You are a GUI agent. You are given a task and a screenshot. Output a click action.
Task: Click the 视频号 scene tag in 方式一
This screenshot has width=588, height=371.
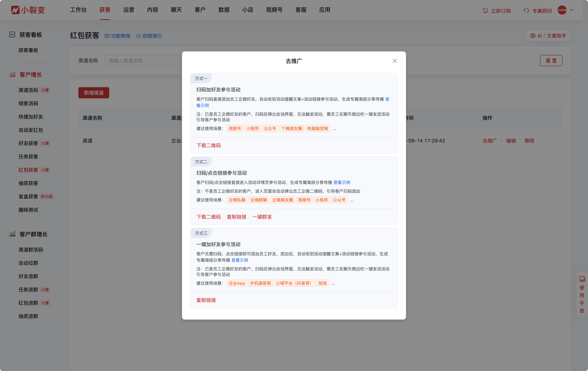point(235,128)
